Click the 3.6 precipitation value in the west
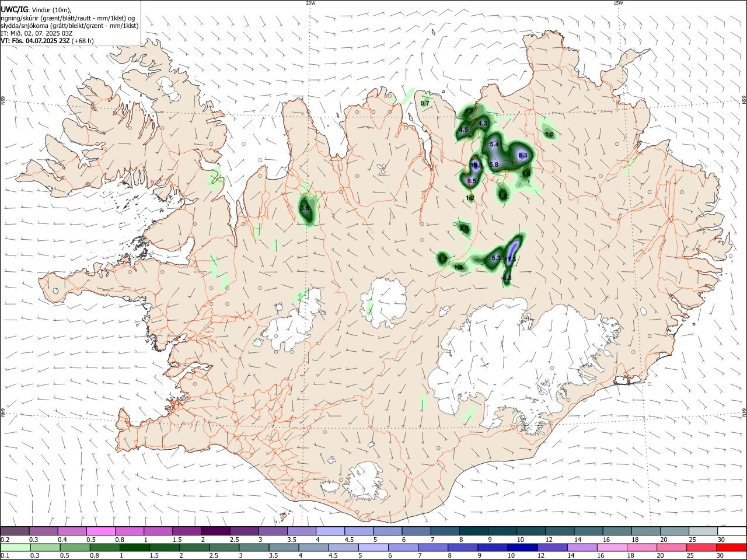This screenshot has height=560, width=747. (x=304, y=208)
